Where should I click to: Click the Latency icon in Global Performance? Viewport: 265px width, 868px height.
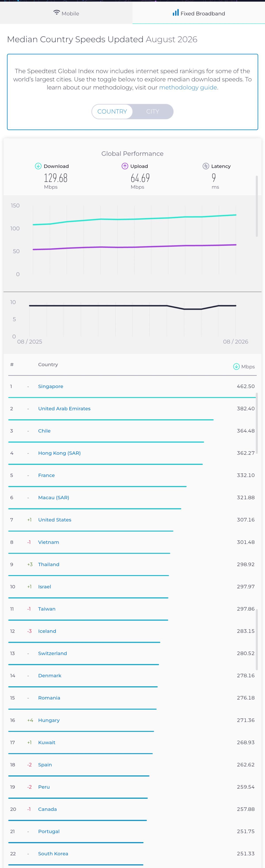(x=206, y=166)
